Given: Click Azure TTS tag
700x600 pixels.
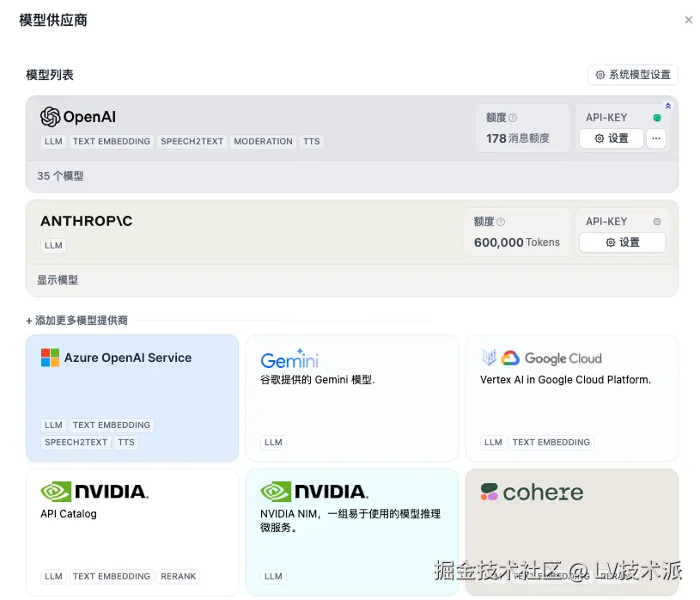Looking at the screenshot, I should pyautogui.click(x=126, y=443).
